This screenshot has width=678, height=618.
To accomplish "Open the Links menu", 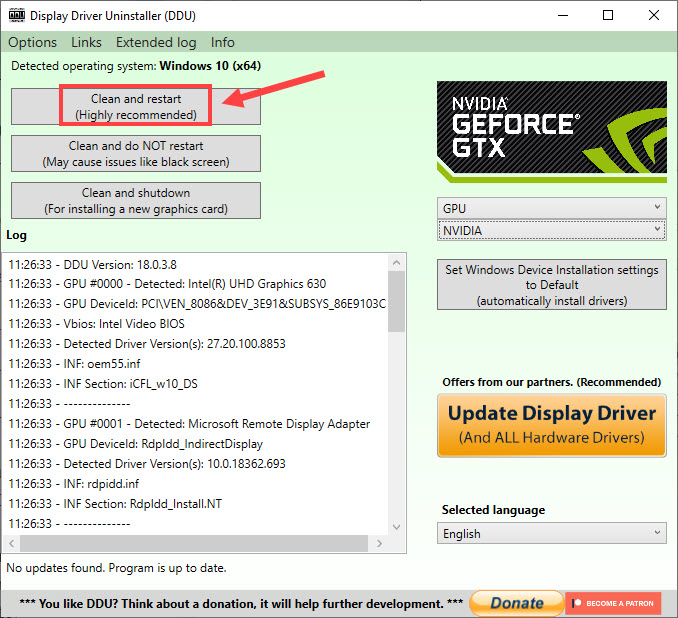I will pos(86,42).
